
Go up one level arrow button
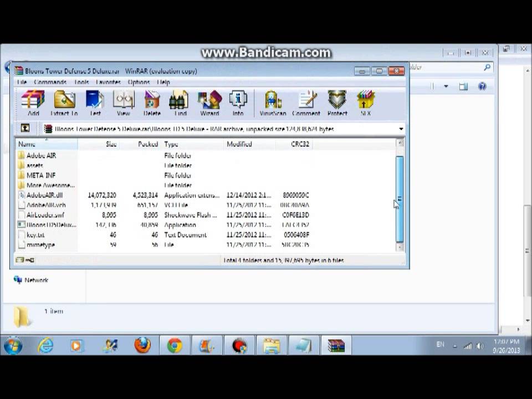tap(25, 128)
